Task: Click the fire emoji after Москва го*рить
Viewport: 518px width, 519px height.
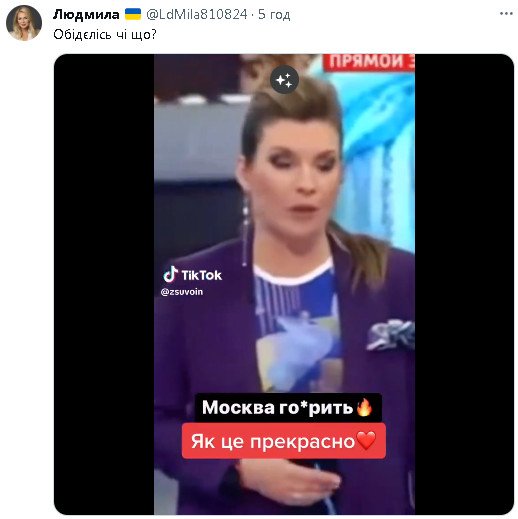Action: (364, 407)
